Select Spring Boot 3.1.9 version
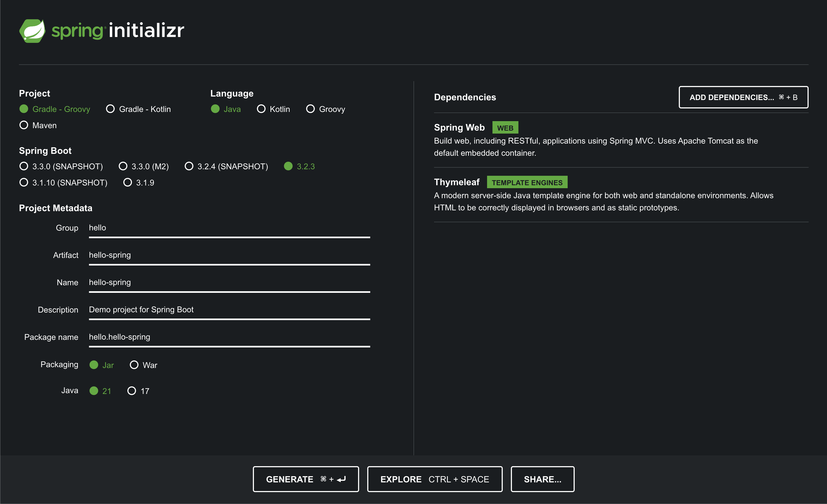This screenshot has height=504, width=827. [128, 183]
